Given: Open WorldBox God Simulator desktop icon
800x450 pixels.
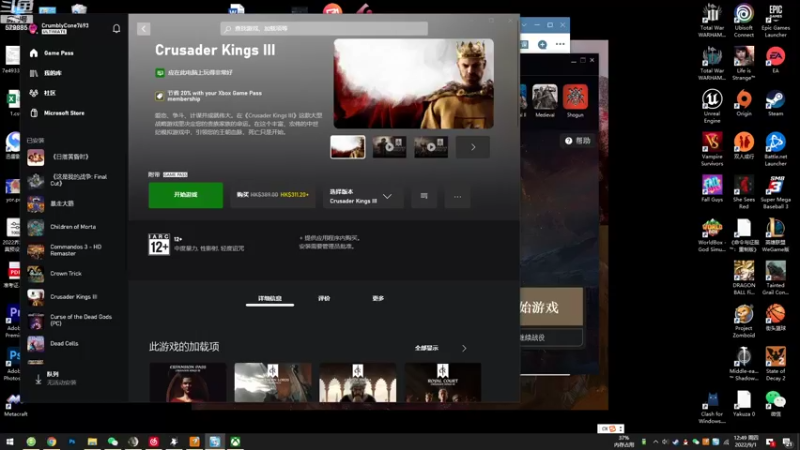Looking at the screenshot, I should pos(712,235).
